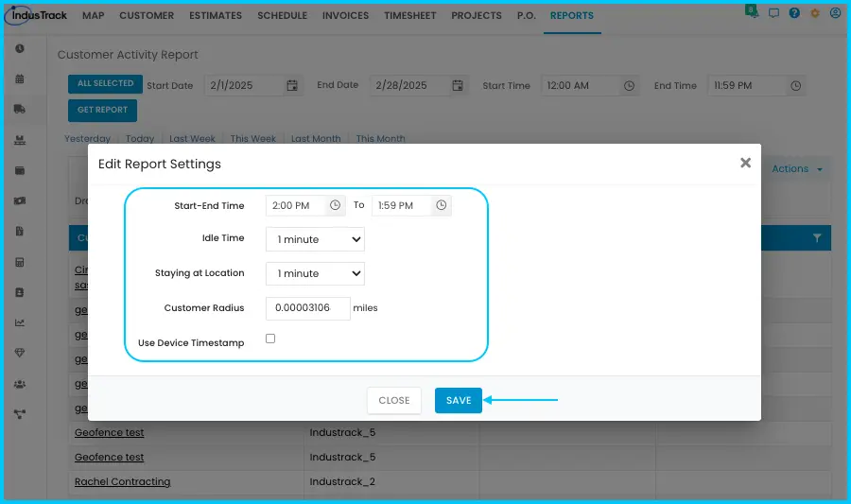
Task: Open the CUSTOMER menu
Action: point(147,16)
